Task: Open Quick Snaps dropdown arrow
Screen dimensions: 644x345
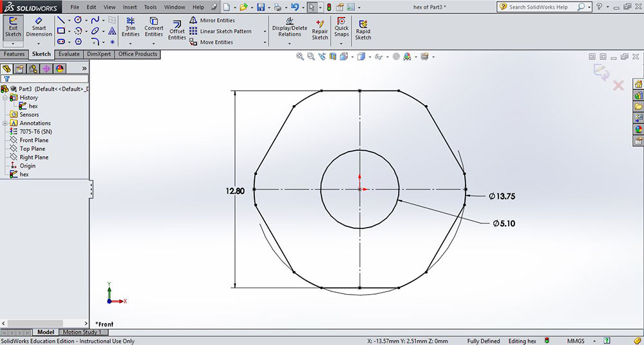Action: tap(341, 44)
